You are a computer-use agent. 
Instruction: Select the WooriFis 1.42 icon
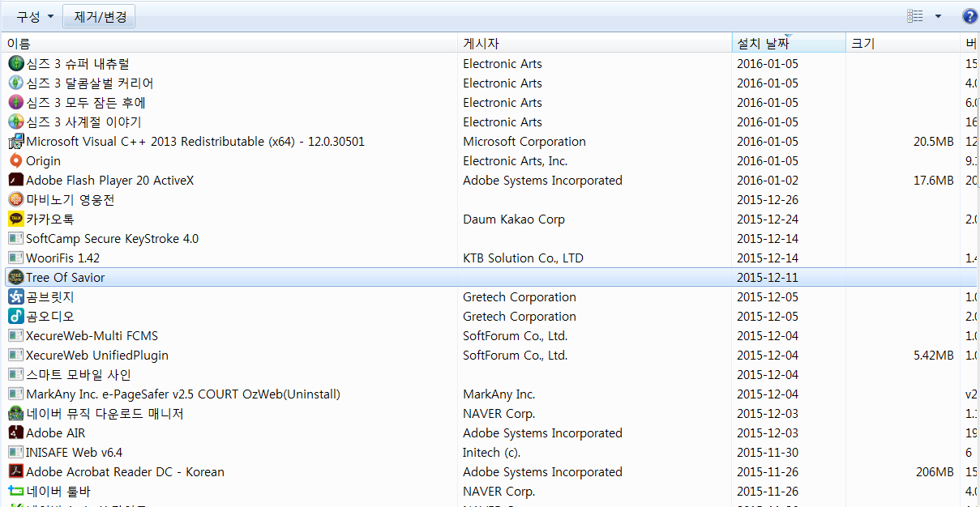[x=16, y=258]
